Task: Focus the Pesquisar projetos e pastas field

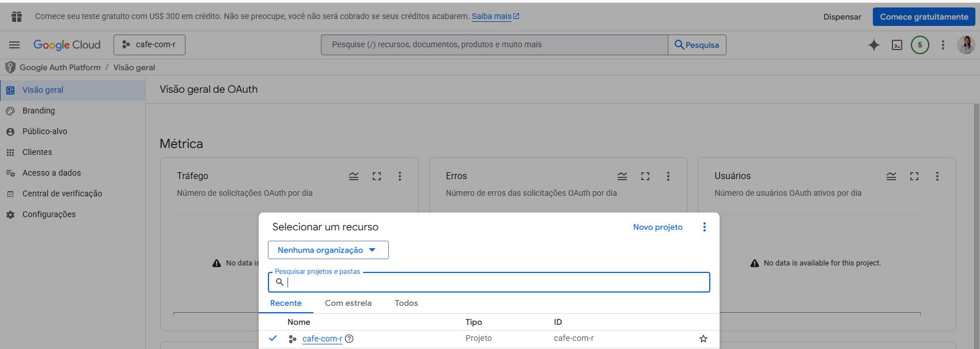Action: [495, 282]
